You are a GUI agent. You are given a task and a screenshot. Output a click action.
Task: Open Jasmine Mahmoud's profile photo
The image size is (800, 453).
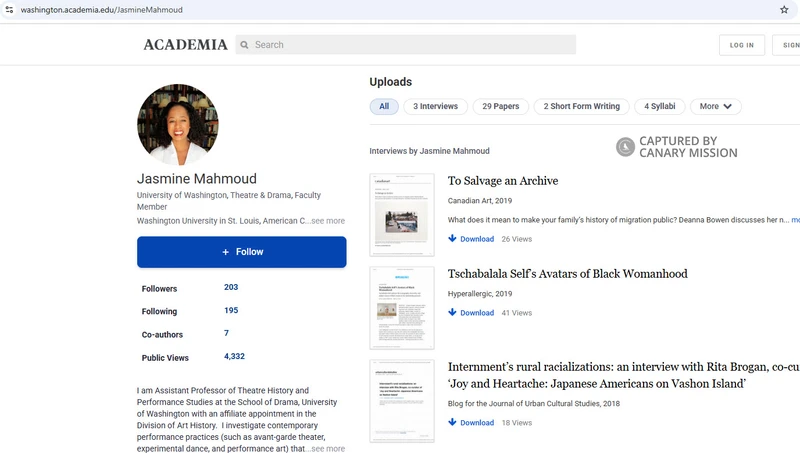click(x=178, y=124)
